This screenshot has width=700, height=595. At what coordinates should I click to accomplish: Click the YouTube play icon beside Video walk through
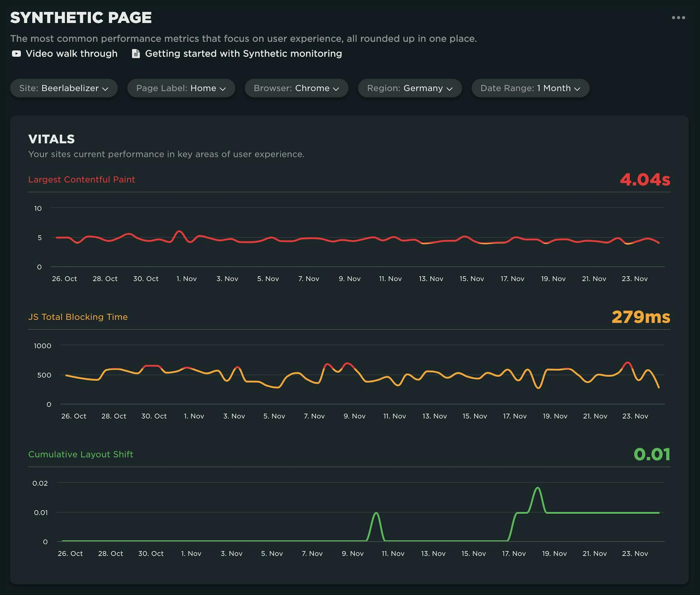(x=16, y=54)
